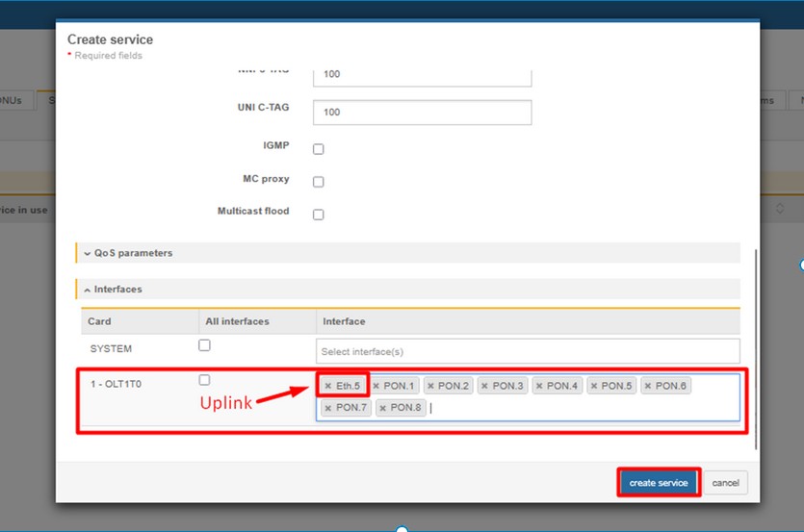Open SYSTEM Select interface(s) dropdown
The width and height of the screenshot is (804, 532).
tap(528, 351)
